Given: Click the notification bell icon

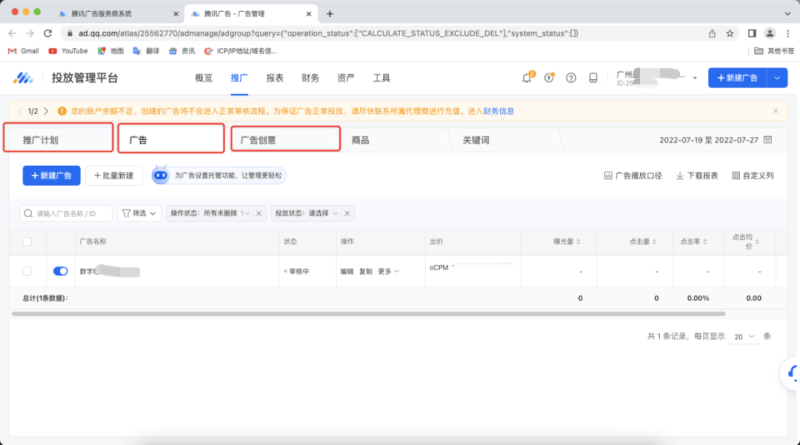Looking at the screenshot, I should (527, 78).
